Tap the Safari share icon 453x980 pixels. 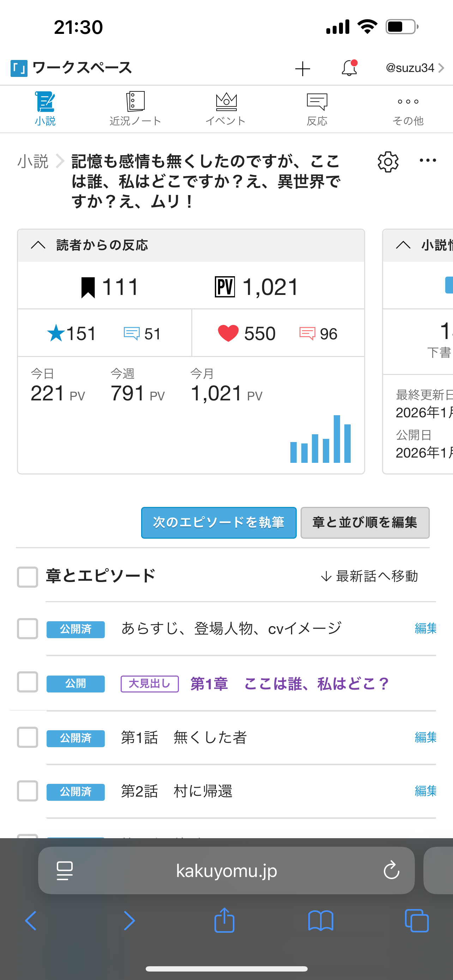pos(224,921)
